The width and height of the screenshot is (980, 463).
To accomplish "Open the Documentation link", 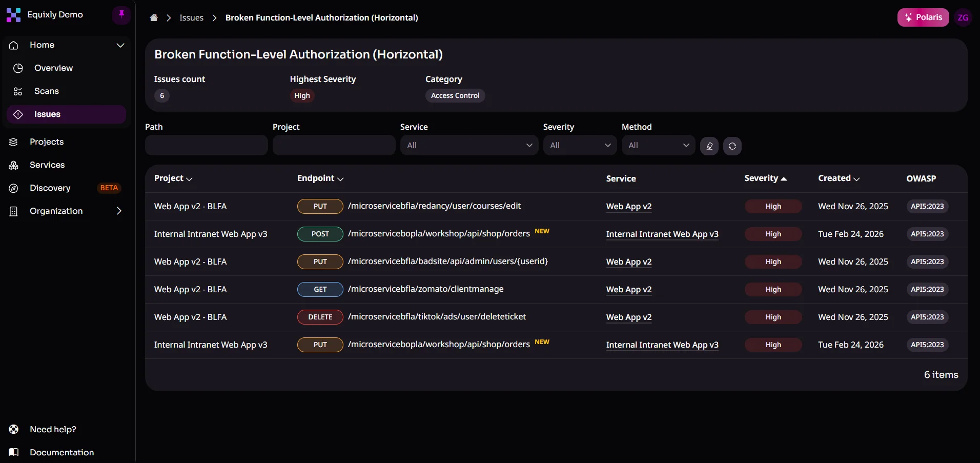I will pyautogui.click(x=62, y=452).
